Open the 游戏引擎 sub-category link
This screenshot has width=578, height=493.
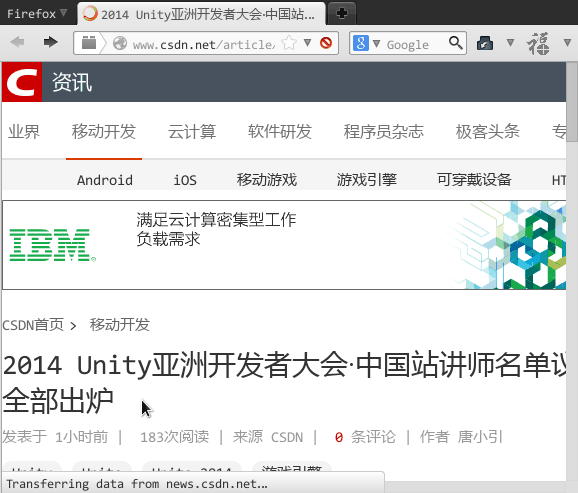click(366, 180)
